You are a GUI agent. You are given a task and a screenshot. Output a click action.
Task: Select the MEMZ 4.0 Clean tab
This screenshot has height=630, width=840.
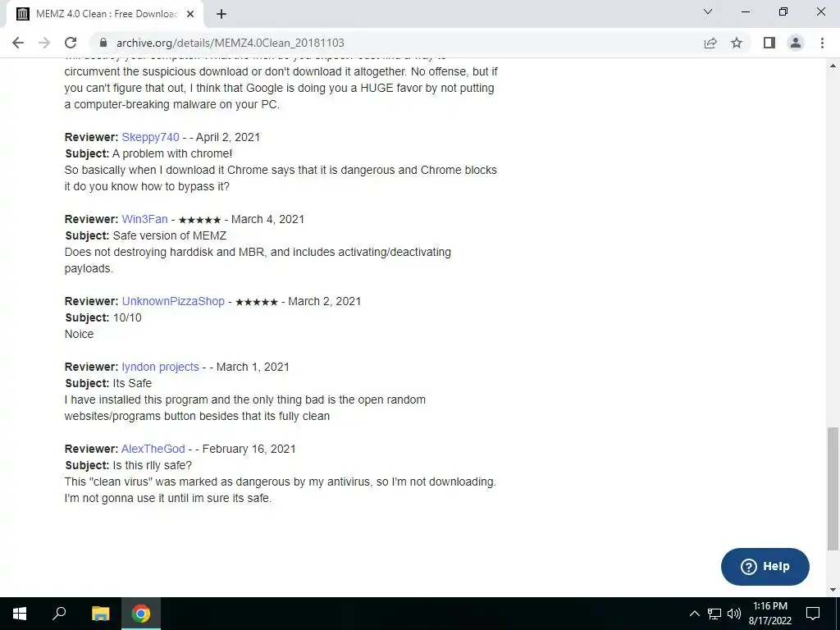(x=105, y=14)
